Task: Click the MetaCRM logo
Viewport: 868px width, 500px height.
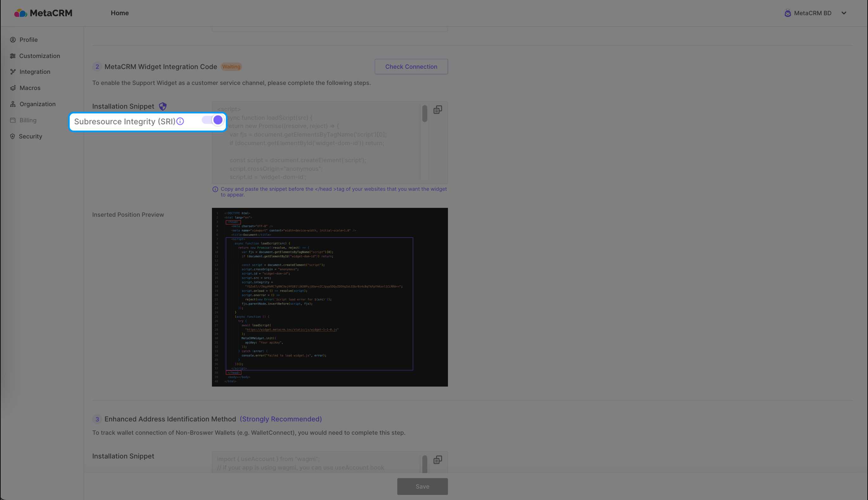Action: coord(43,13)
